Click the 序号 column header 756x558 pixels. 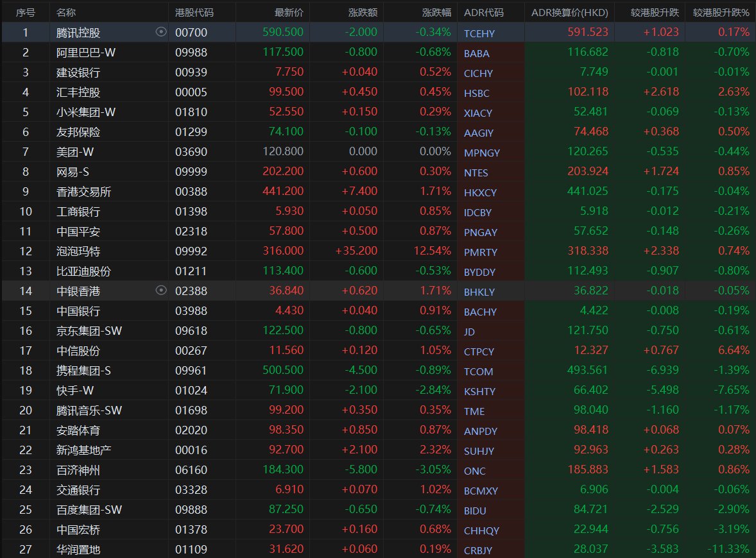[x=26, y=12]
